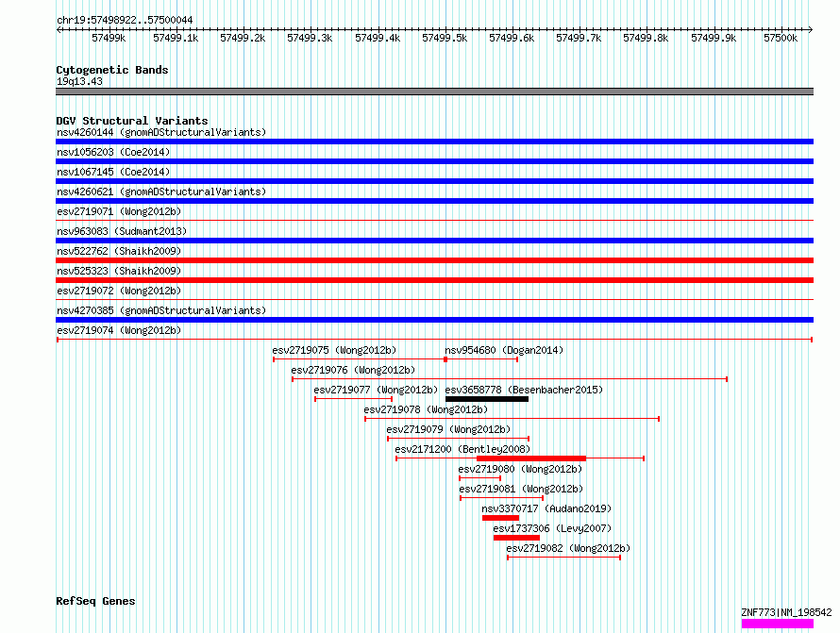The height and width of the screenshot is (633, 840).
Task: Click the red nsv522762 variant bar
Action: [x=434, y=260]
